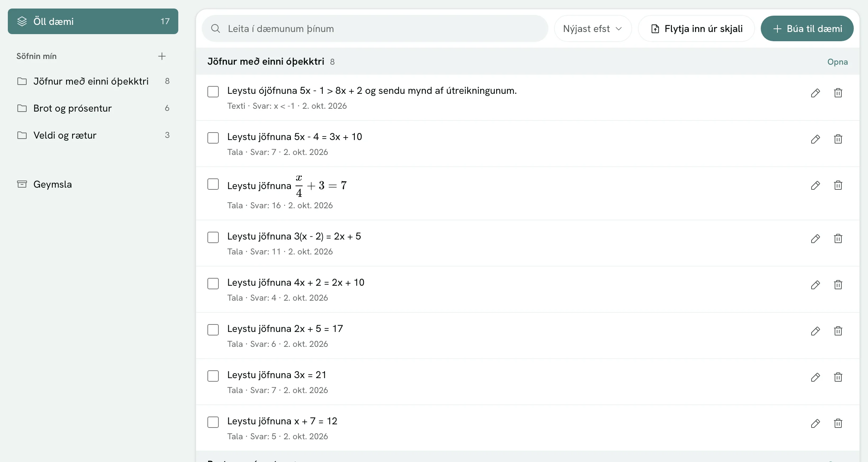Select checkbox for 2x + 5 = 17
The width and height of the screenshot is (868, 462).
click(213, 330)
